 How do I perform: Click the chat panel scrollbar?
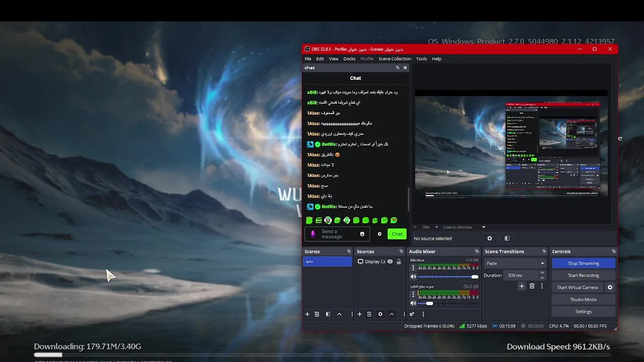[x=408, y=200]
